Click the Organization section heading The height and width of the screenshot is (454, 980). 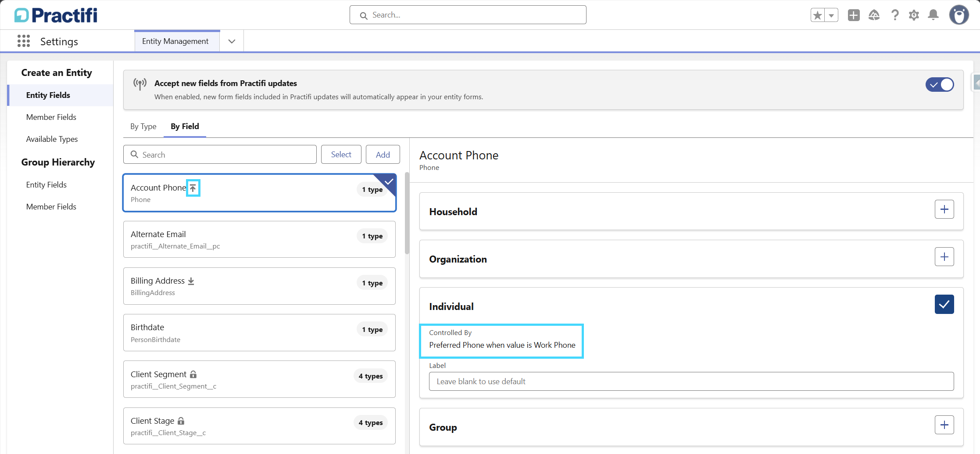(x=458, y=259)
